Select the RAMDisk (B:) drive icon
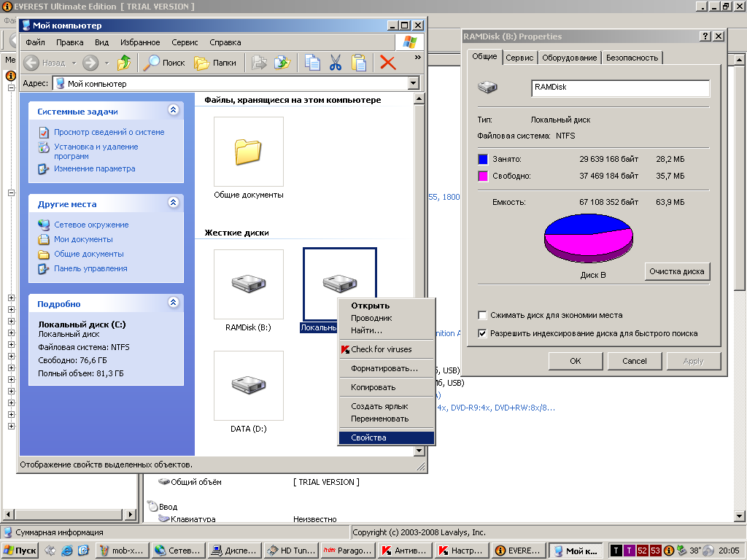Screen dimensions: 747x560 pos(248,284)
